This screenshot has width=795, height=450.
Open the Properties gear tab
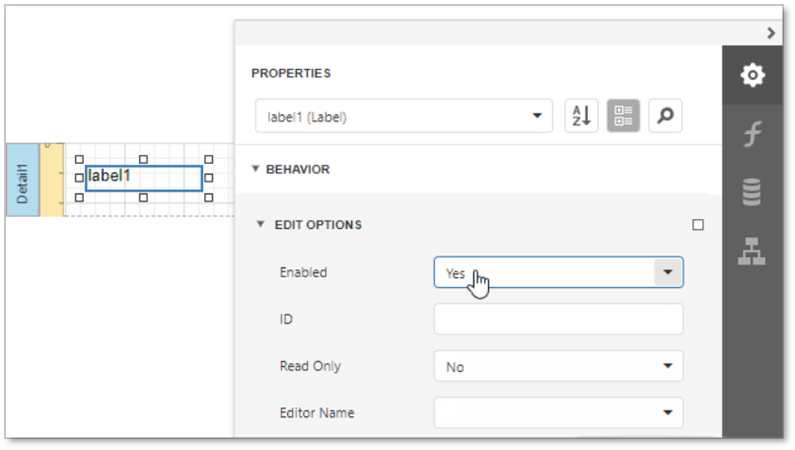tap(752, 75)
